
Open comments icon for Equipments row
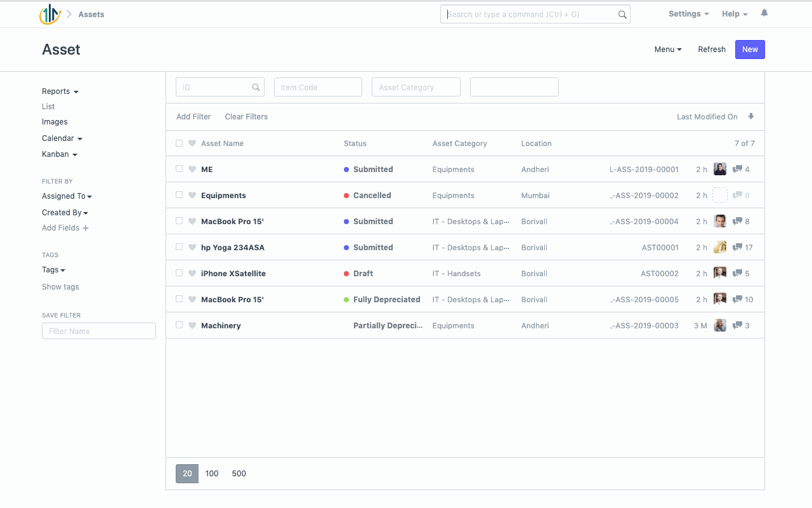pyautogui.click(x=737, y=196)
